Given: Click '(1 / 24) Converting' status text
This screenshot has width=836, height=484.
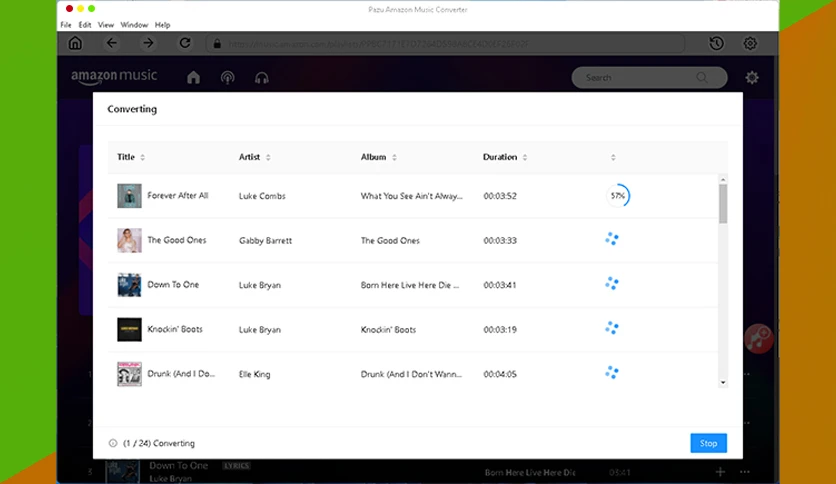Looking at the screenshot, I should (159, 443).
